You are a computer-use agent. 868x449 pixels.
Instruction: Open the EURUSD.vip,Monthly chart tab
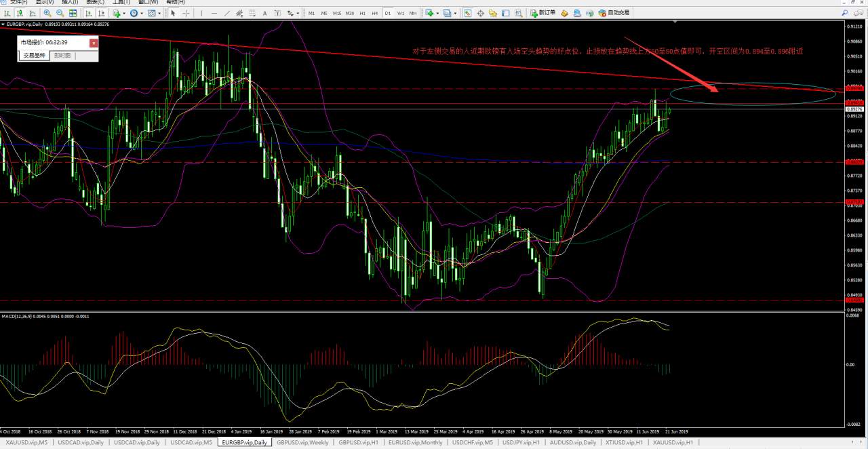(x=416, y=442)
